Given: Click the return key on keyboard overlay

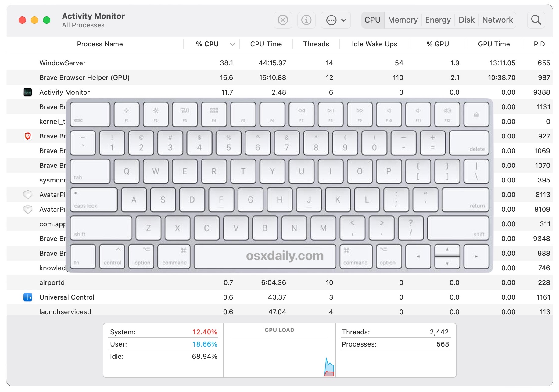Looking at the screenshot, I should point(465,200).
